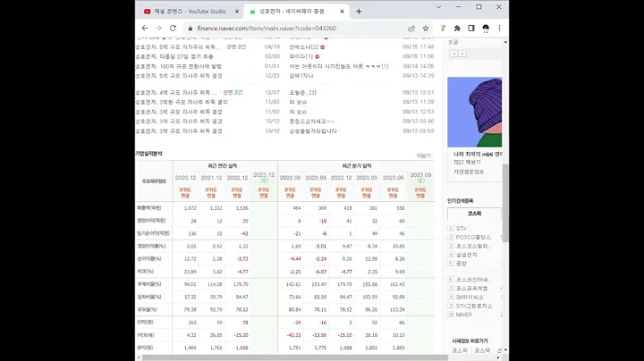Click the 매출액(억원) row label
The image size is (644, 361).
(149, 208)
